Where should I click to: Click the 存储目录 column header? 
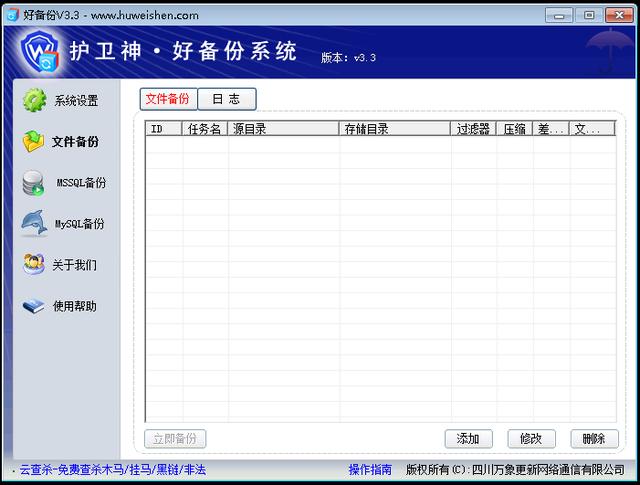pyautogui.click(x=395, y=129)
